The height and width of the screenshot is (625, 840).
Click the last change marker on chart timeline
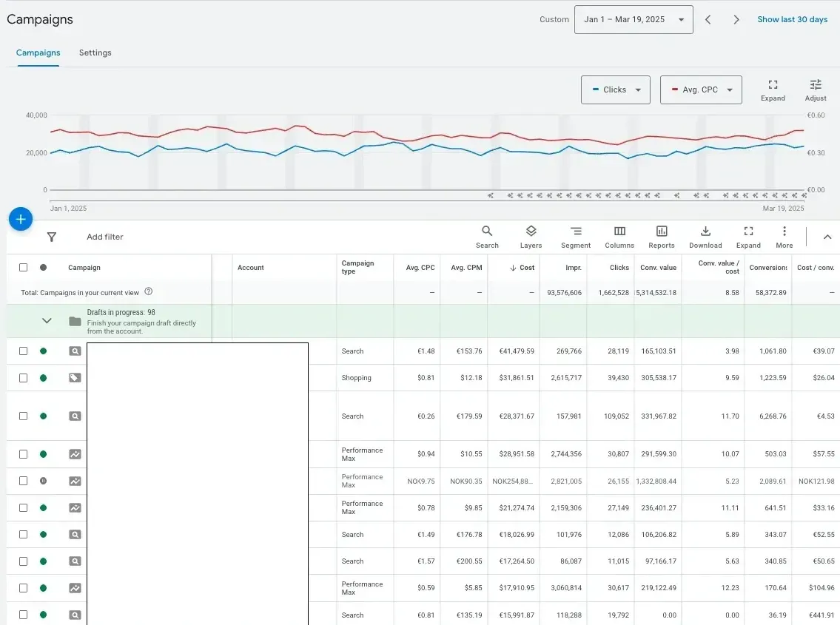[804, 195]
